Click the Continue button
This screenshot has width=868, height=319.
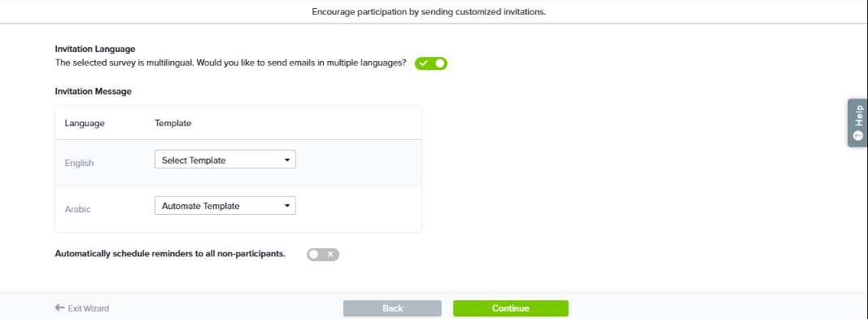pos(510,308)
